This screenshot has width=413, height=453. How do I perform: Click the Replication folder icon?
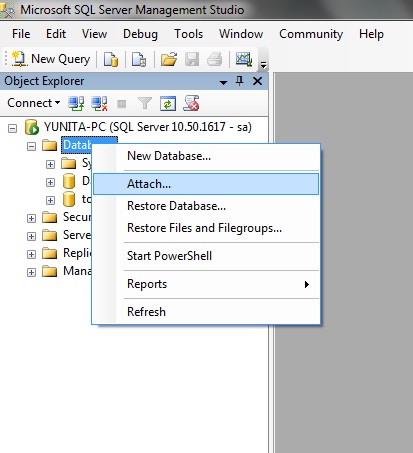(x=50, y=253)
